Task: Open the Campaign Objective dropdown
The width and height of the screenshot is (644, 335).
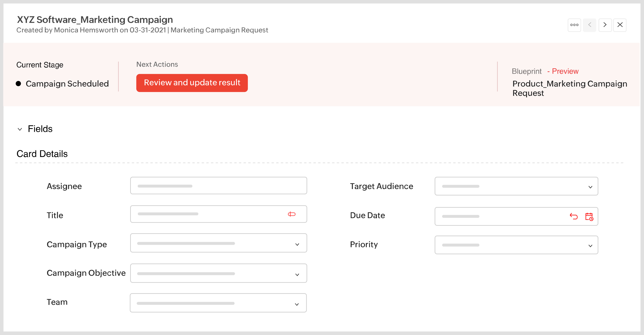Action: click(x=219, y=273)
